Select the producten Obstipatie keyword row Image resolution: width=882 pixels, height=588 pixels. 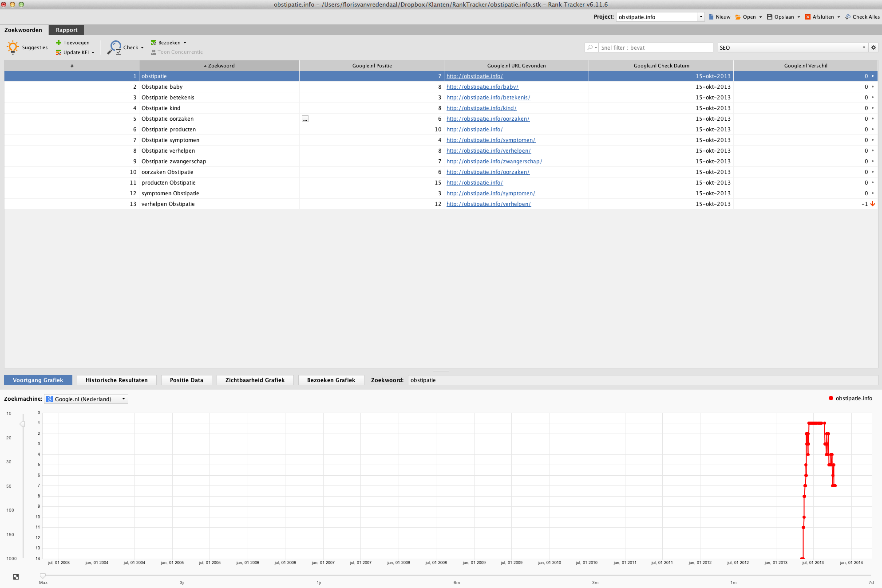[x=441, y=183]
